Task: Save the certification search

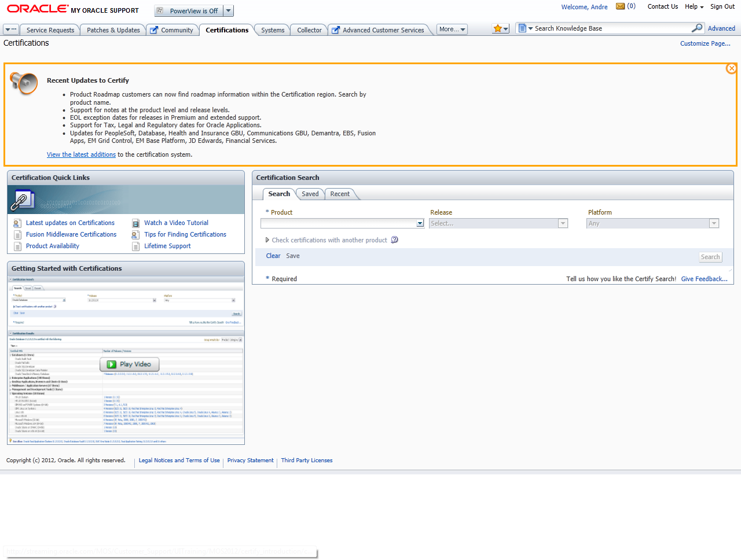Action: [x=293, y=256]
